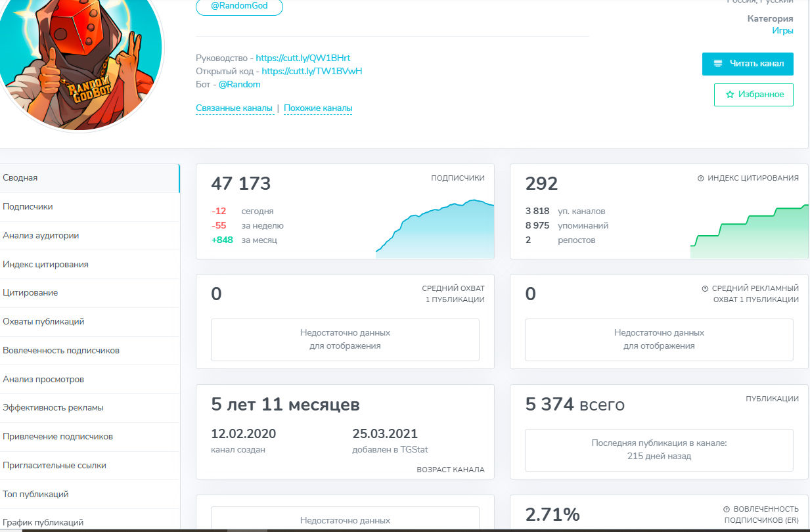Image resolution: width=810 pixels, height=532 pixels.
Task: Show Связанные каналы
Action: 234,108
